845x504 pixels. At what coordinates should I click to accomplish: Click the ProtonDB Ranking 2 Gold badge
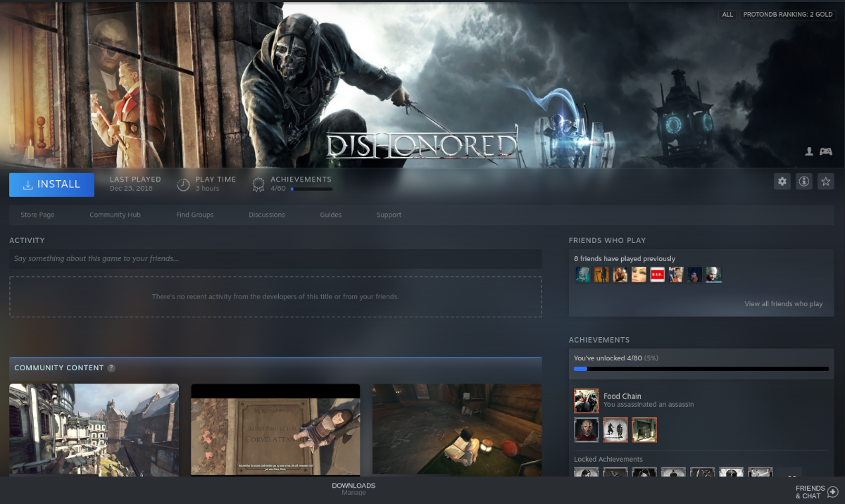tap(787, 14)
